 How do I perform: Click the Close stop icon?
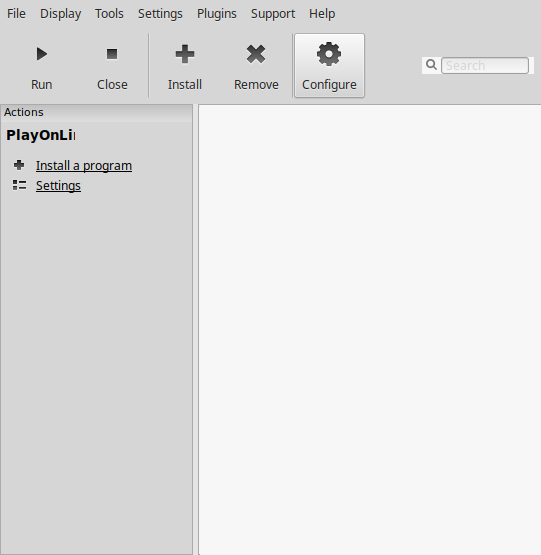(112, 54)
